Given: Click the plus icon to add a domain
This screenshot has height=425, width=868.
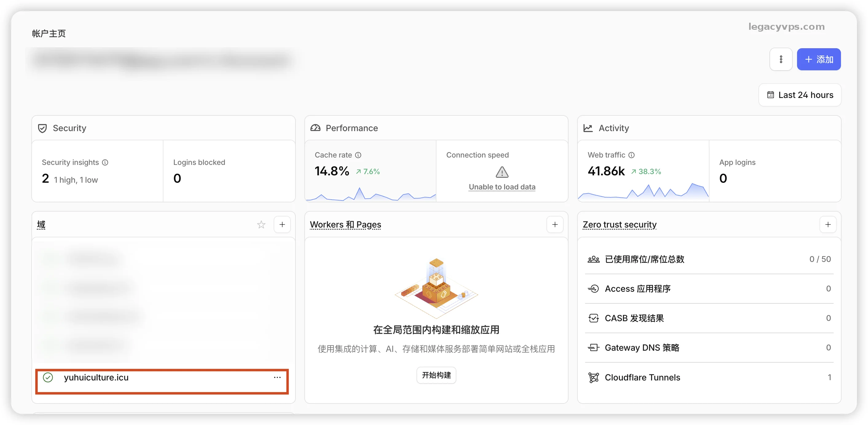Looking at the screenshot, I should [282, 224].
